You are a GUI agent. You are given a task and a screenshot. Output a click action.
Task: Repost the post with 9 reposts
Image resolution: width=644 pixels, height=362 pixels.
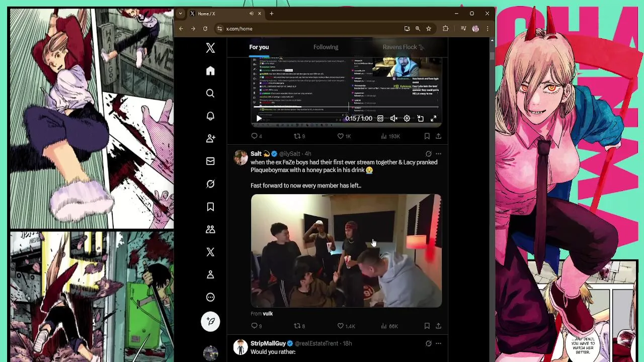pyautogui.click(x=299, y=136)
